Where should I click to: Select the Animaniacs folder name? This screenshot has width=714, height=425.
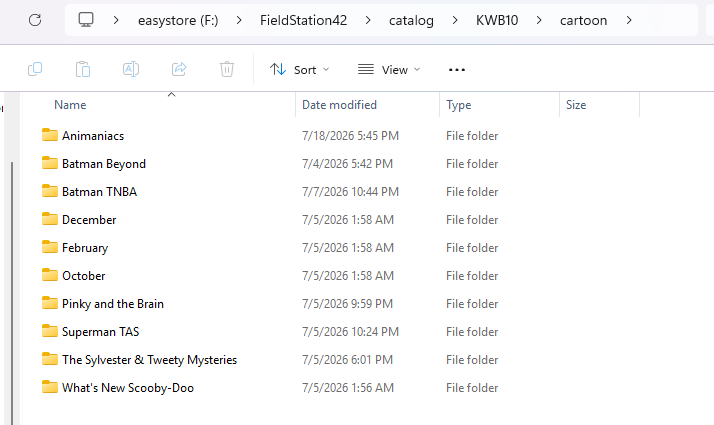tap(93, 136)
